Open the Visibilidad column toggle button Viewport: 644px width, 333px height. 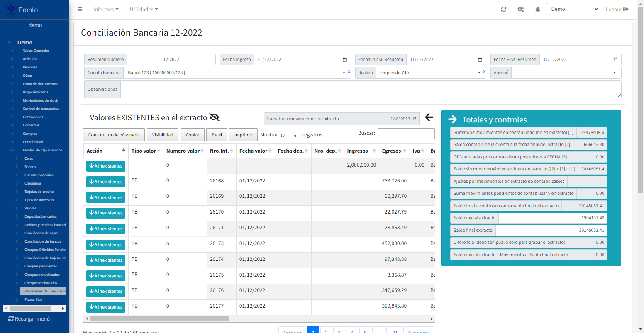[163, 135]
